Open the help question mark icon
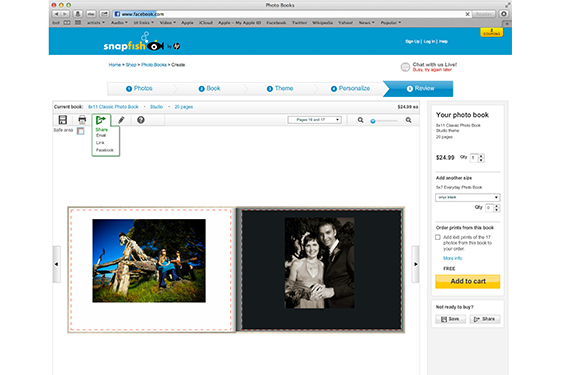This screenshot has width=566, height=375. tap(141, 120)
